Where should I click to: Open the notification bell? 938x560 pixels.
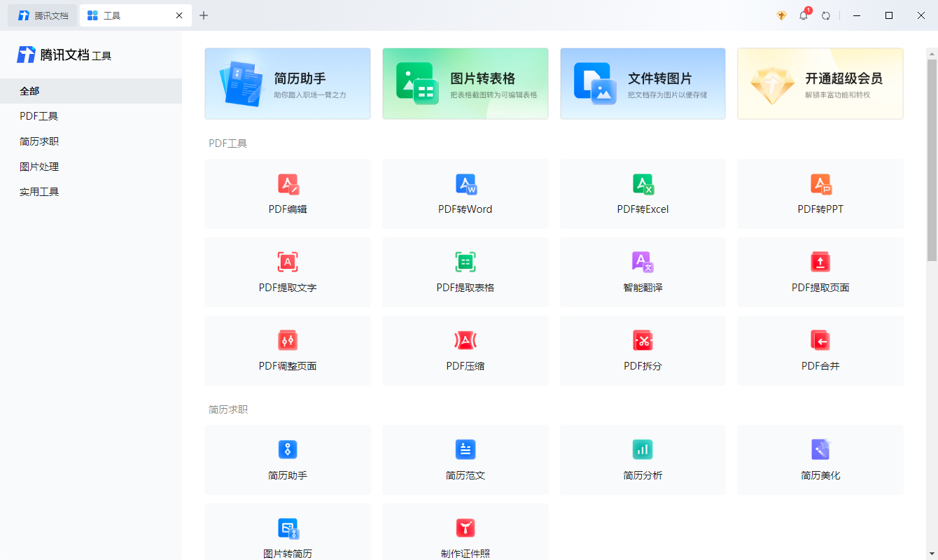[x=803, y=15]
